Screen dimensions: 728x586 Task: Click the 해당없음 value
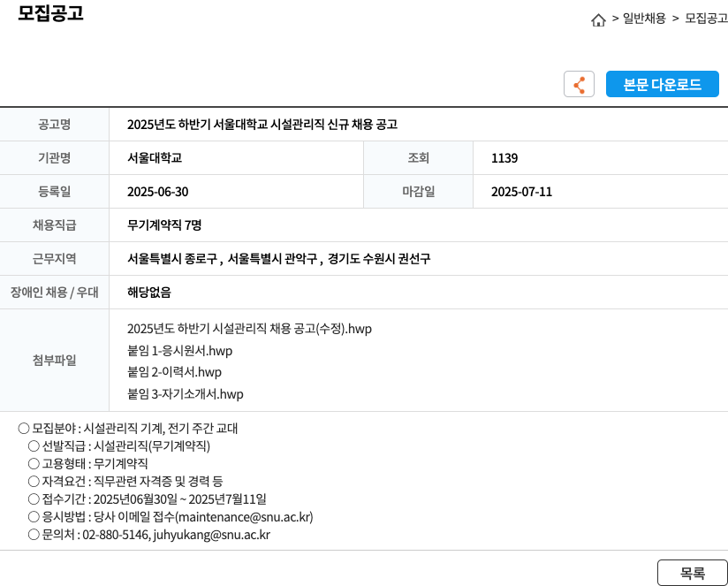click(x=149, y=292)
